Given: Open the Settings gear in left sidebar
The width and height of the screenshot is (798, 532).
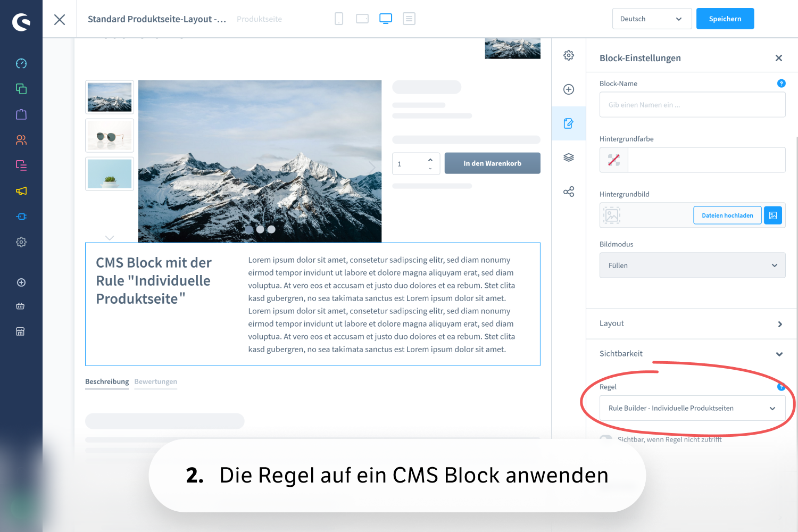Looking at the screenshot, I should tap(21, 242).
